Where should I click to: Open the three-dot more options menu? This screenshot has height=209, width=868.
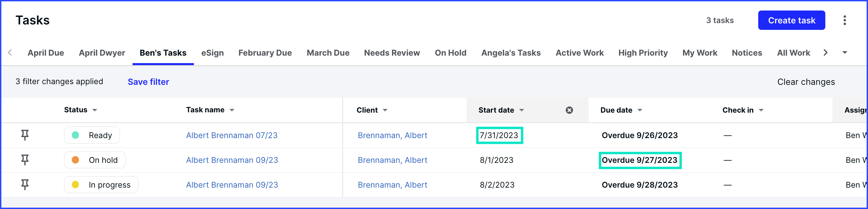point(845,20)
